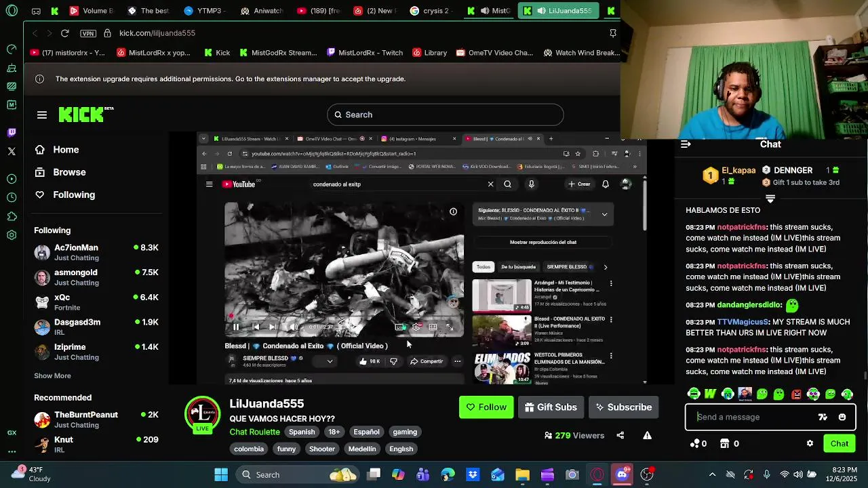
Task: Expand the system tray hidden icons chevron
Action: (x=712, y=474)
